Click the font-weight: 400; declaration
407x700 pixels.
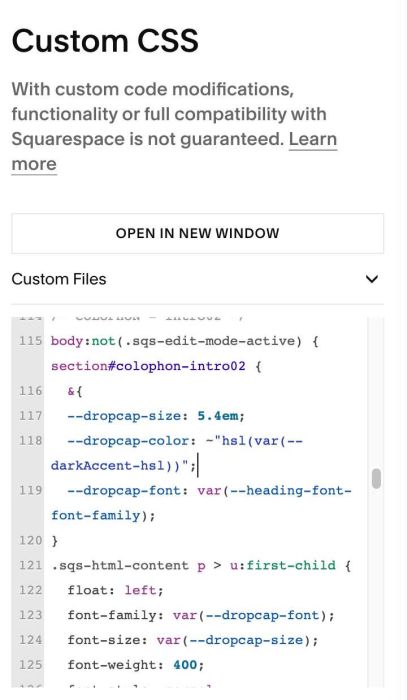136,665
